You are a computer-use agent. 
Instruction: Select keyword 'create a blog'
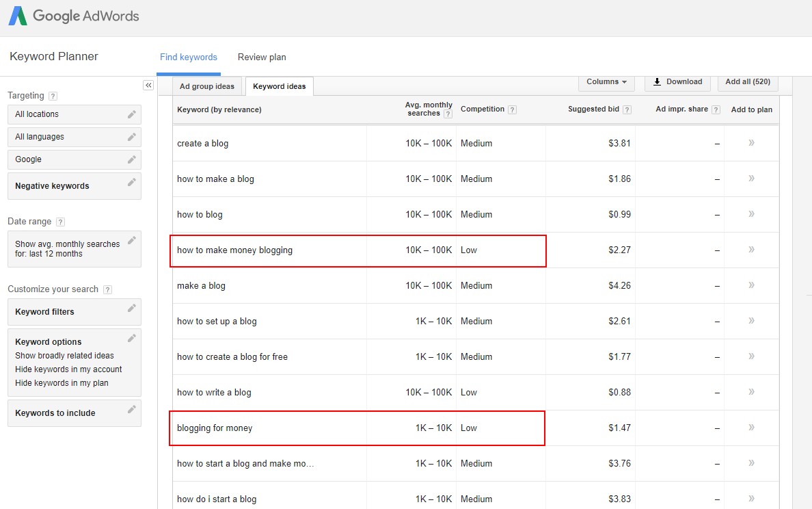[x=202, y=144]
